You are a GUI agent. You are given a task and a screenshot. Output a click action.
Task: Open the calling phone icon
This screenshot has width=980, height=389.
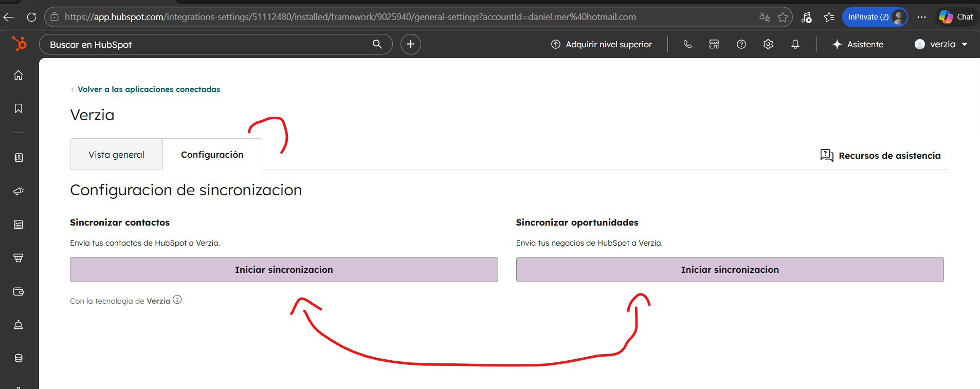[687, 44]
